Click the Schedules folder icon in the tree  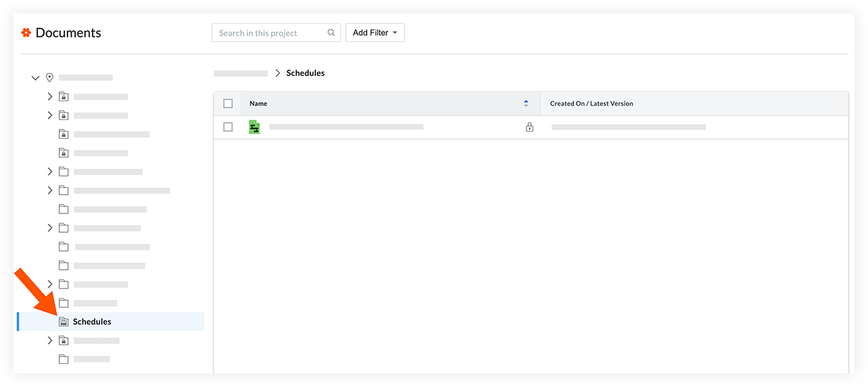tap(64, 322)
